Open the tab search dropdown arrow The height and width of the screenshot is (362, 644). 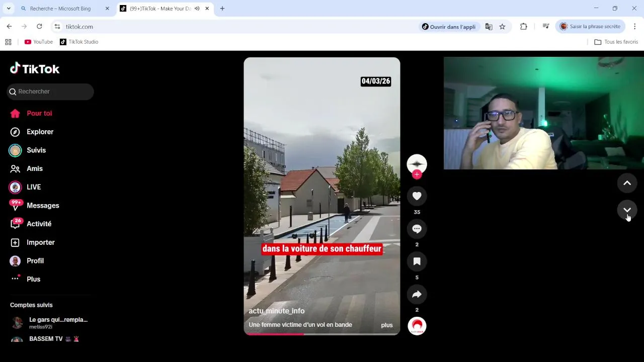(x=9, y=9)
